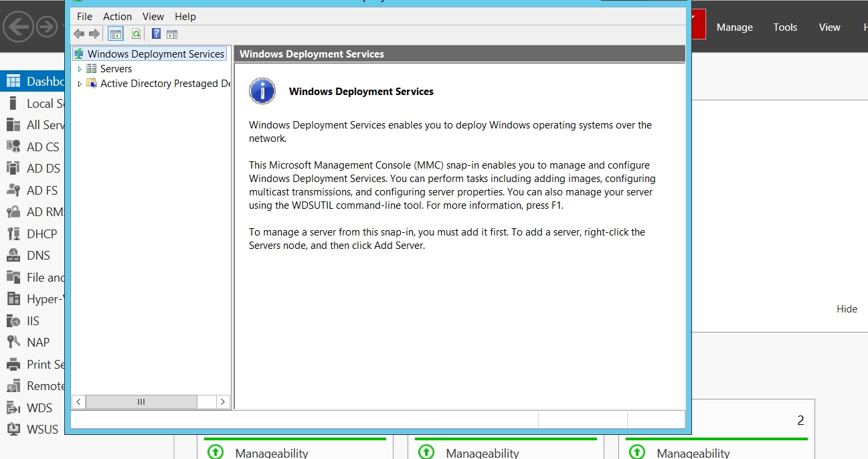Viewport: 868px width, 459px height.
Task: Click the Back arrow in the MMC toolbar
Action: (x=79, y=34)
